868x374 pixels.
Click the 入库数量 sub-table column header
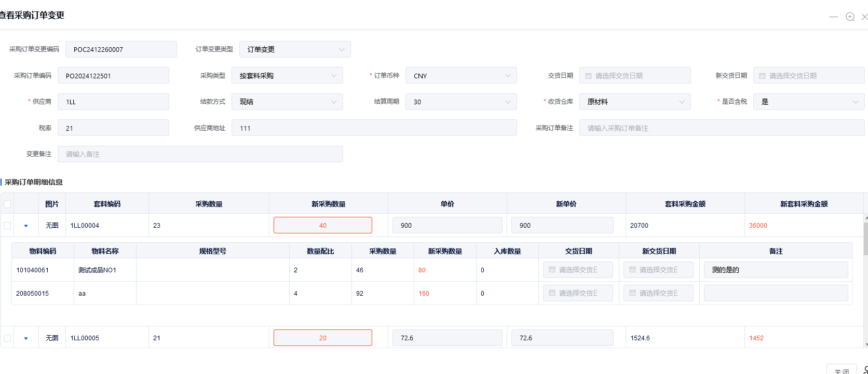tap(507, 251)
